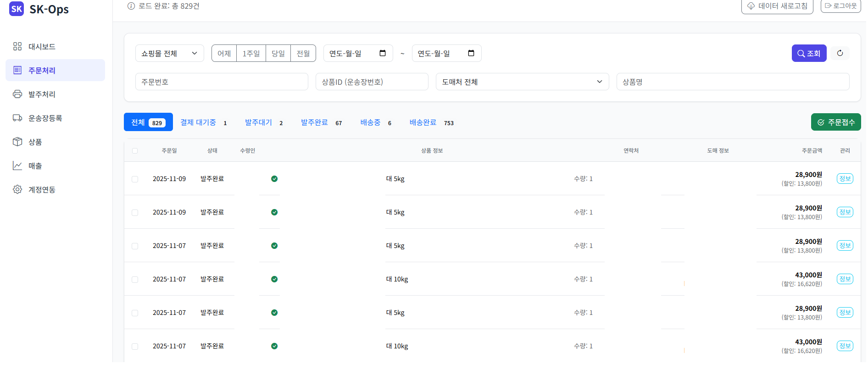Open 상품 box icon in sidebar
The image size is (868, 391).
17,142
